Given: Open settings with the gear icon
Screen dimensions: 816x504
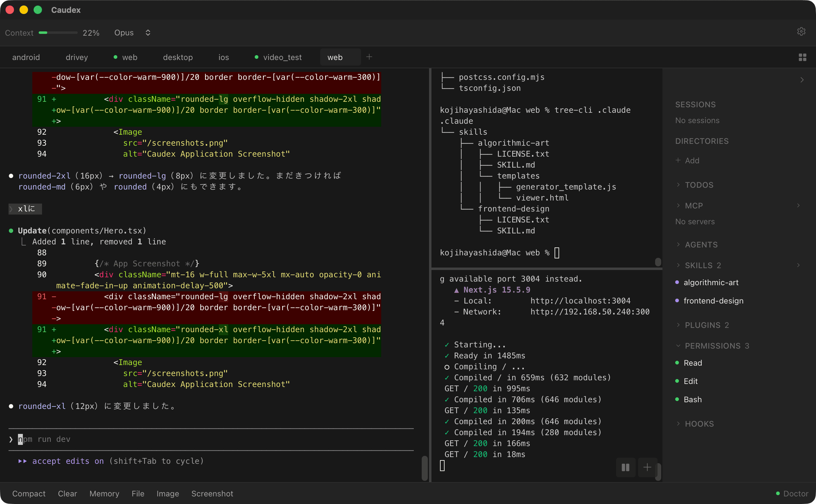Looking at the screenshot, I should click(x=801, y=32).
